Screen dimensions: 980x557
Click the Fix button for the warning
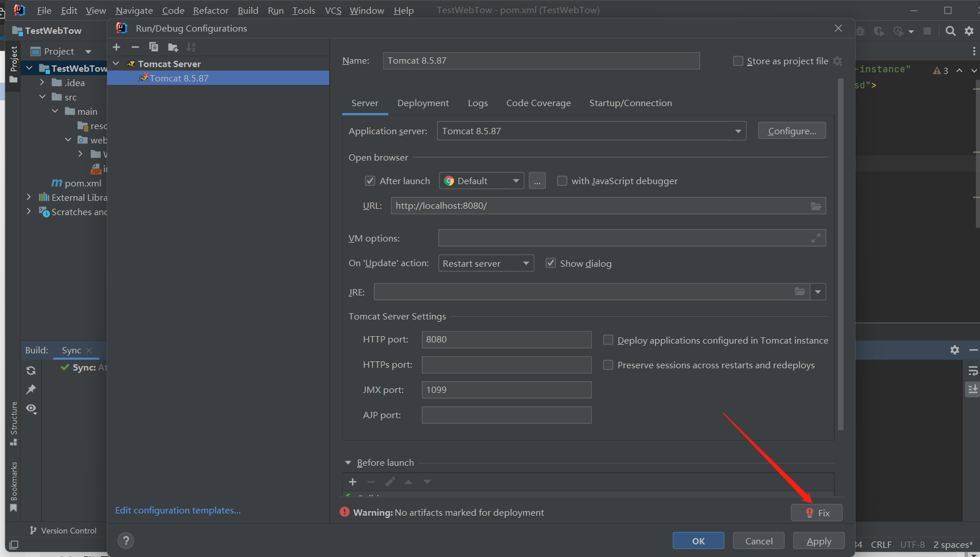pos(817,513)
